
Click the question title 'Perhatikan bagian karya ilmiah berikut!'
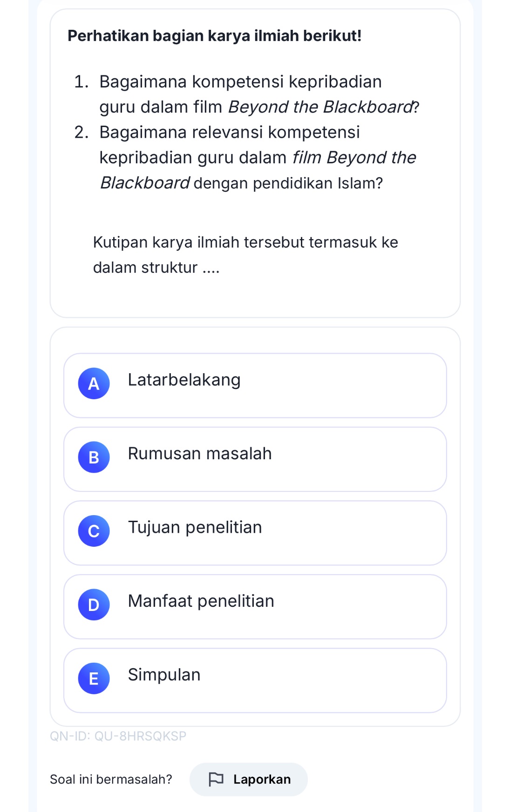(215, 34)
